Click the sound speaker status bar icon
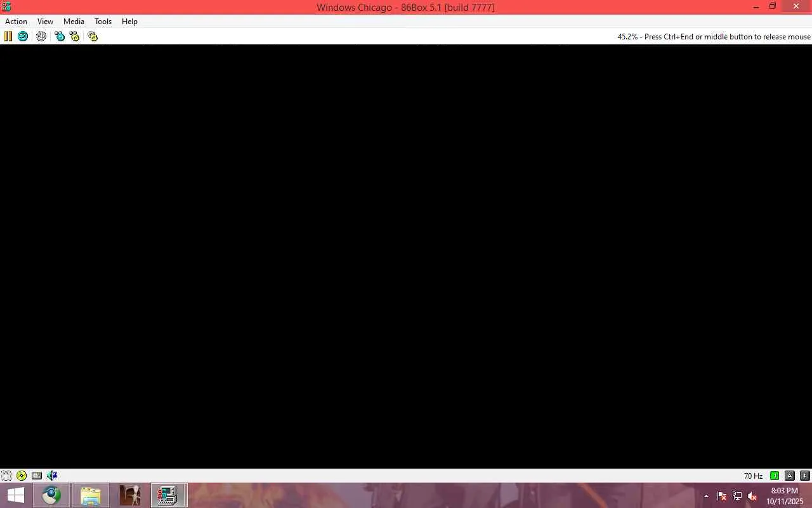Image resolution: width=812 pixels, height=508 pixels. pyautogui.click(x=52, y=476)
